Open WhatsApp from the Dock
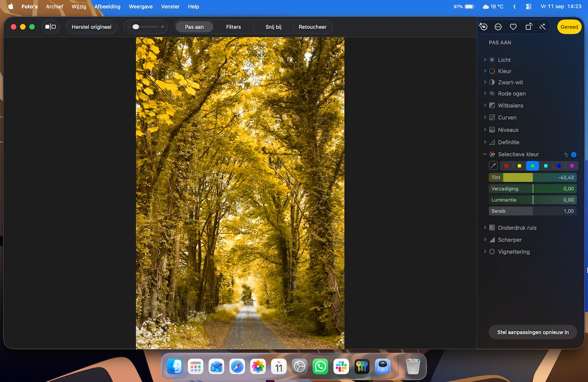 coord(320,366)
